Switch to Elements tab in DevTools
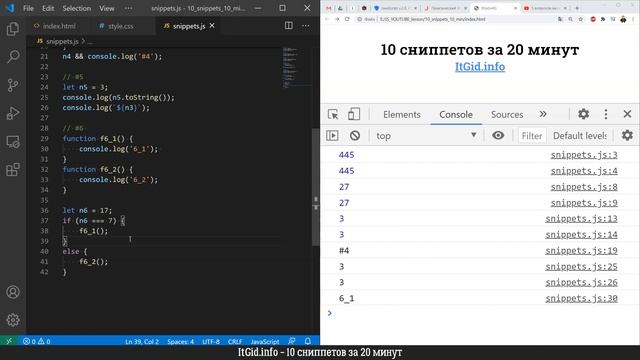Screen dimensions: 640x360 point(402,115)
